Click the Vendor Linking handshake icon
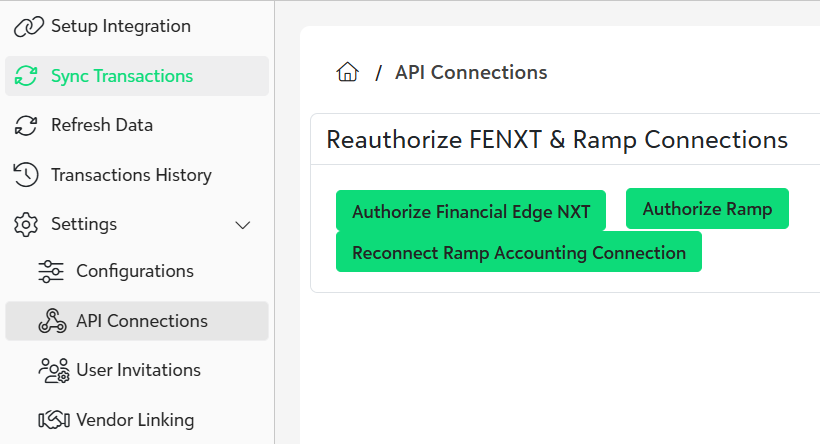Image resolution: width=820 pixels, height=444 pixels. pyautogui.click(x=54, y=419)
